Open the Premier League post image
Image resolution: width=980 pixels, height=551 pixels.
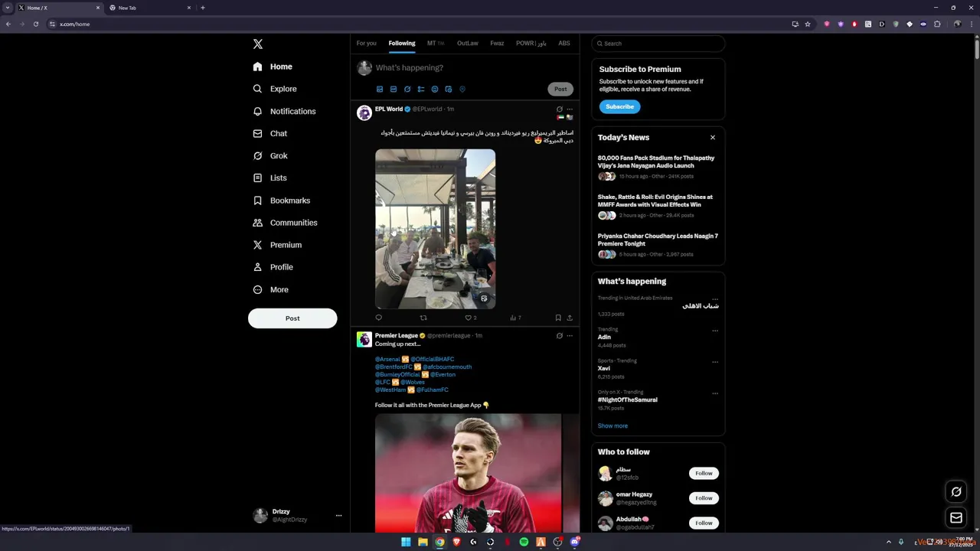468,473
